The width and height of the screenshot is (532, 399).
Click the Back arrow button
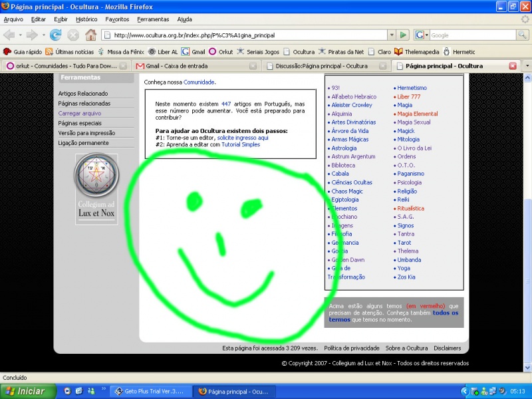pyautogui.click(x=9, y=35)
